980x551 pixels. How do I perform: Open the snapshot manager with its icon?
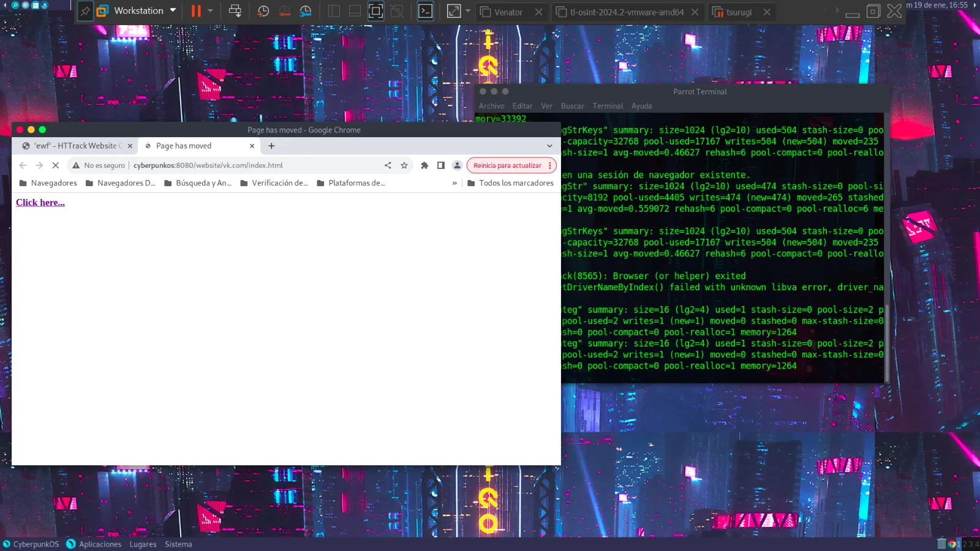[x=306, y=11]
